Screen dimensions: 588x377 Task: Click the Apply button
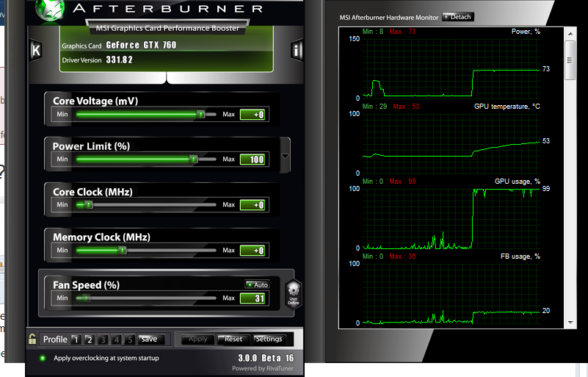(x=197, y=339)
